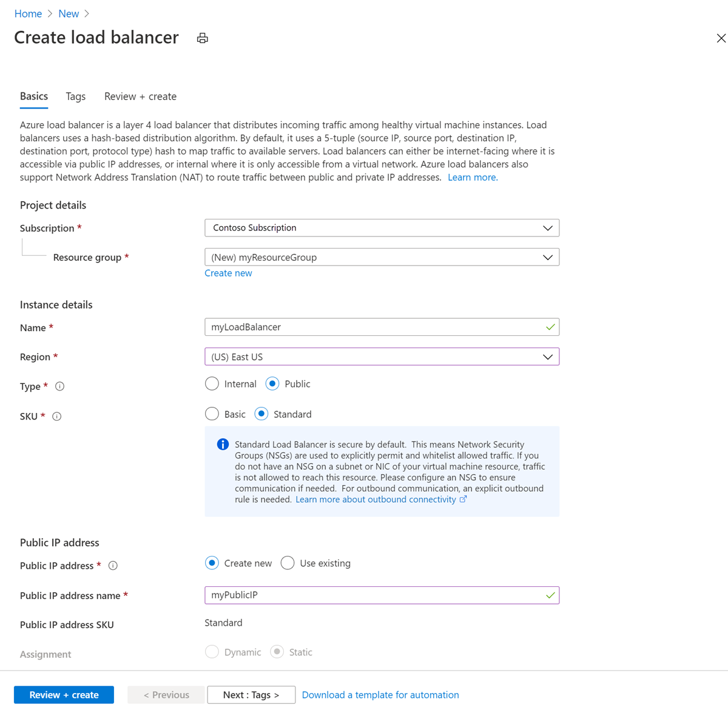Close the Create load balancer pane
Viewport: 728px width, 710px height.
721,38
